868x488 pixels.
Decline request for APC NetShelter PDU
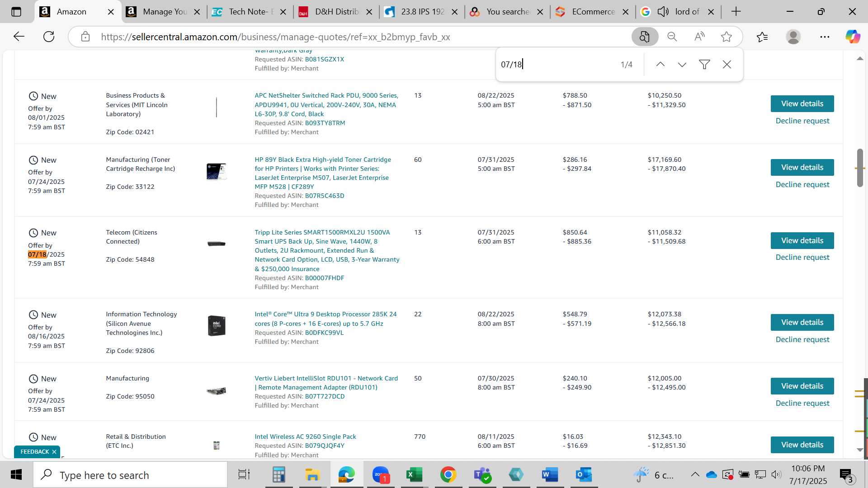tap(802, 121)
